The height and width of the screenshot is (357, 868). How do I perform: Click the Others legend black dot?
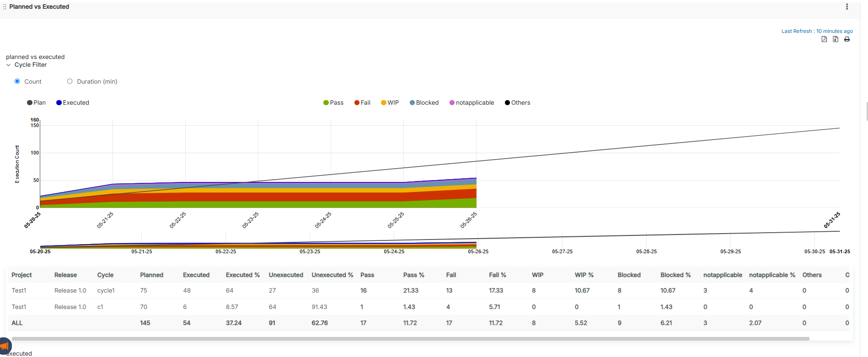pos(507,103)
